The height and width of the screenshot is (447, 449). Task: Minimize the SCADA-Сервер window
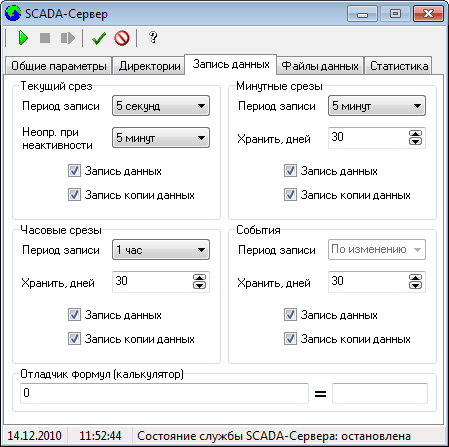362,14
